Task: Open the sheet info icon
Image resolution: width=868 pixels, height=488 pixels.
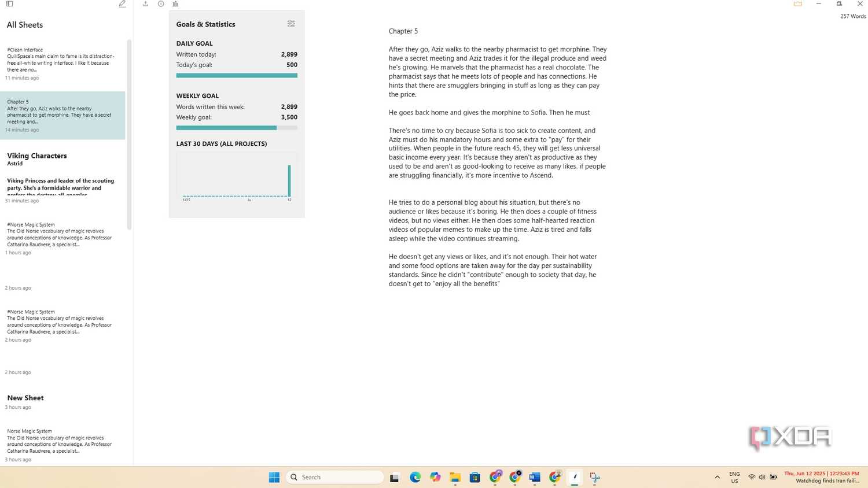Action: [161, 4]
